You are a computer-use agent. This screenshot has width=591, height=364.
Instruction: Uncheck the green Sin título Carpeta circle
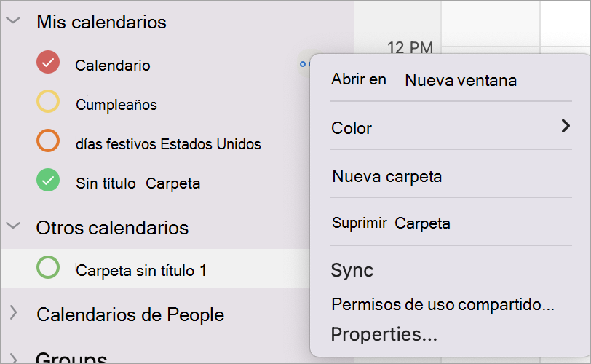click(x=48, y=180)
